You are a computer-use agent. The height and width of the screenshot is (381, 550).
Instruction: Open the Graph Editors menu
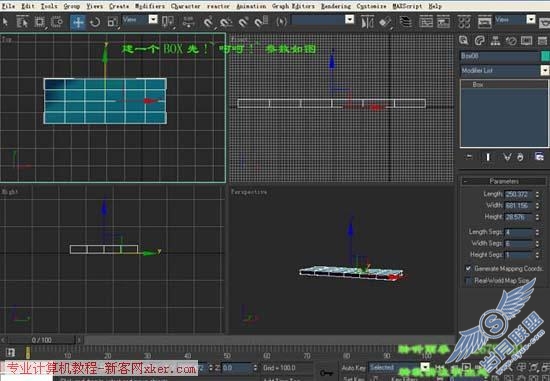click(x=293, y=6)
